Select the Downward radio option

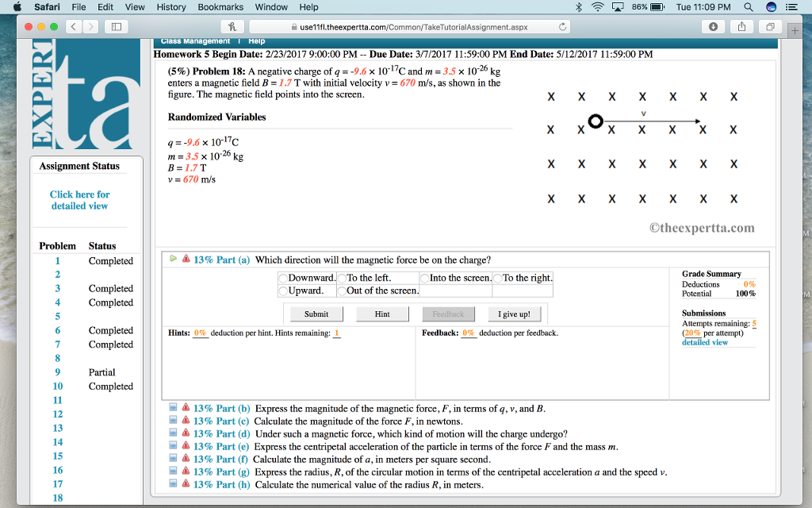coord(283,279)
